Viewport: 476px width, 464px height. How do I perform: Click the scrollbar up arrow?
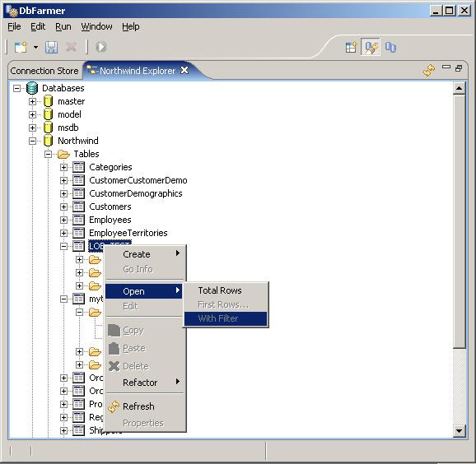coord(459,88)
